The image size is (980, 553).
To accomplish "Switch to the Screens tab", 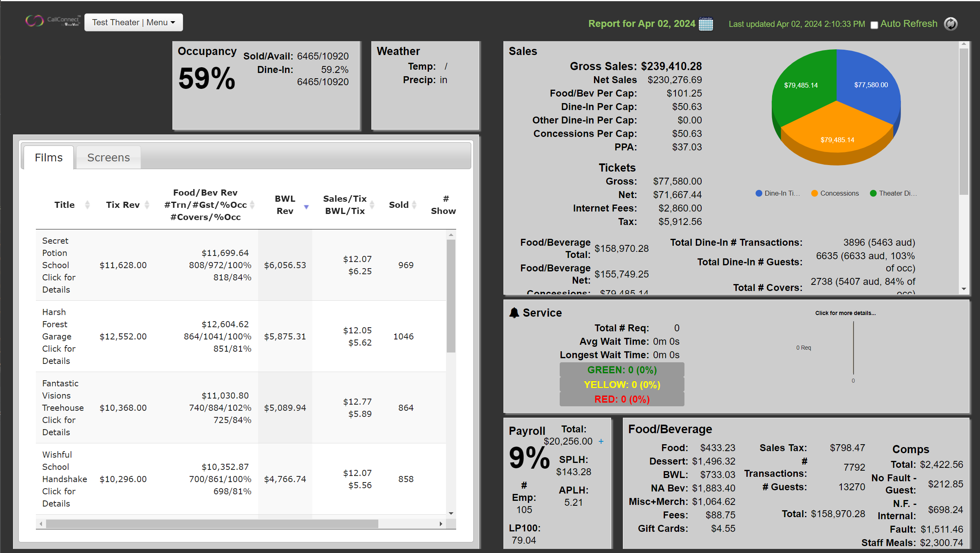I will [108, 157].
